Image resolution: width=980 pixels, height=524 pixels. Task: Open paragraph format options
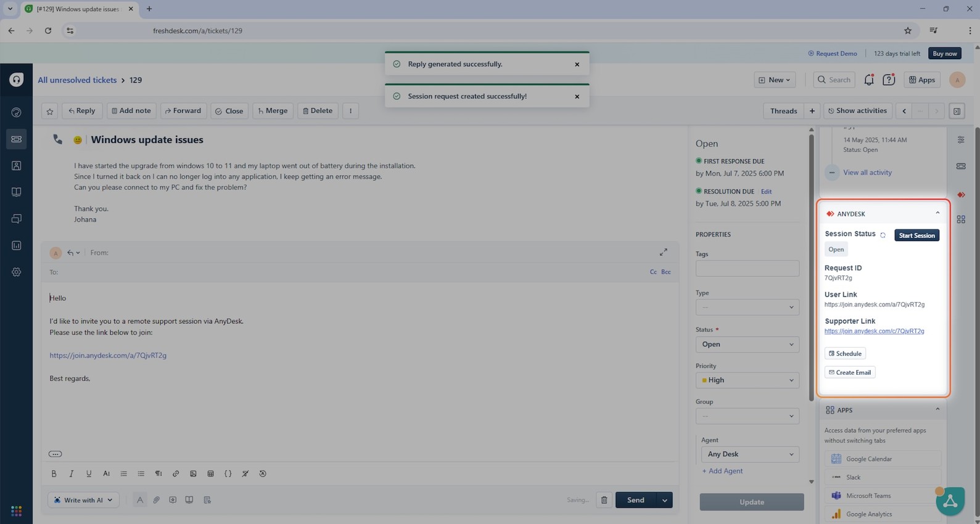159,473
